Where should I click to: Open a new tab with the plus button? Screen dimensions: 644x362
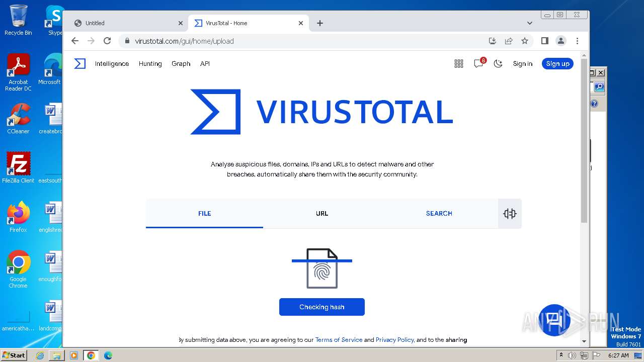click(x=320, y=23)
